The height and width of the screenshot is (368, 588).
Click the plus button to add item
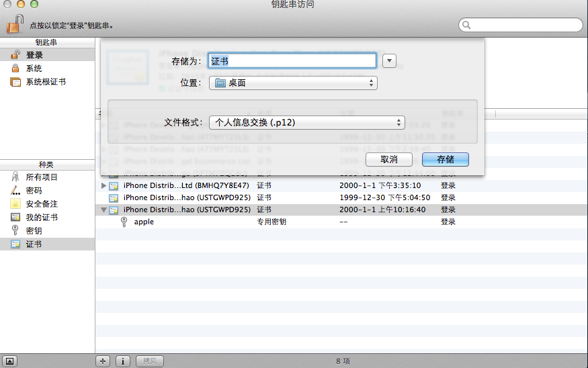click(x=103, y=361)
